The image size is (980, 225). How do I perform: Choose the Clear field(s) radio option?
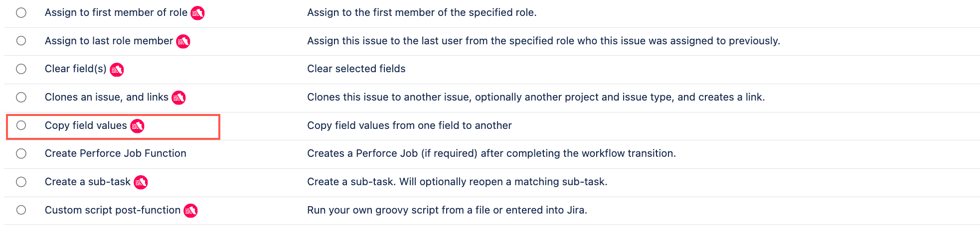click(21, 69)
